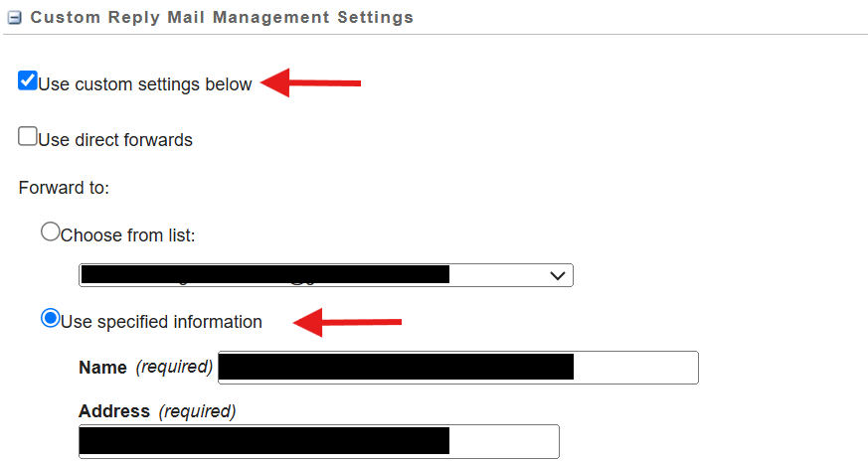868x463 pixels.
Task: Enable the Use direct forwards checkbox
Action: (28, 136)
